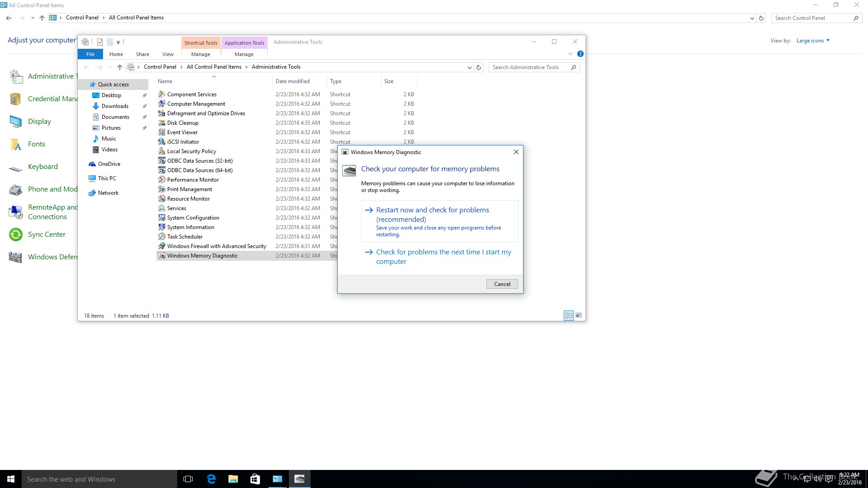This screenshot has width=868, height=488.
Task: Open the Customize Quick Access Toolbar dropdown
Action: (118, 42)
